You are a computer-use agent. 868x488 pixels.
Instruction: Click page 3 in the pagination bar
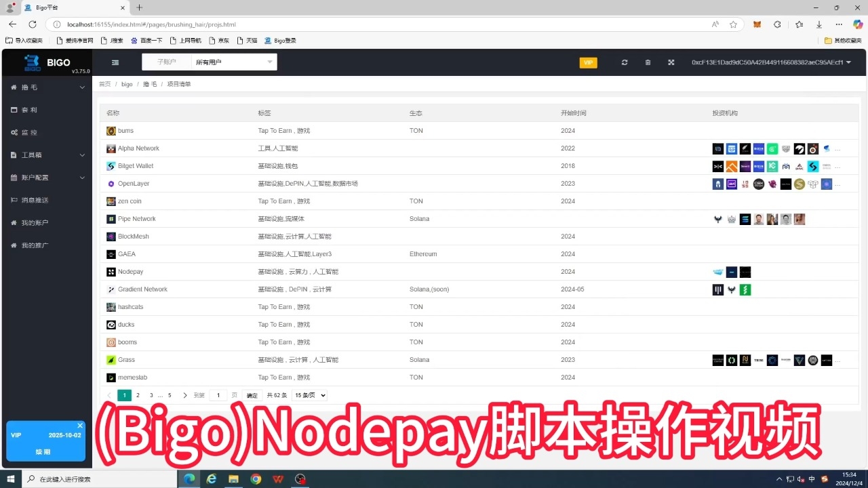click(151, 395)
